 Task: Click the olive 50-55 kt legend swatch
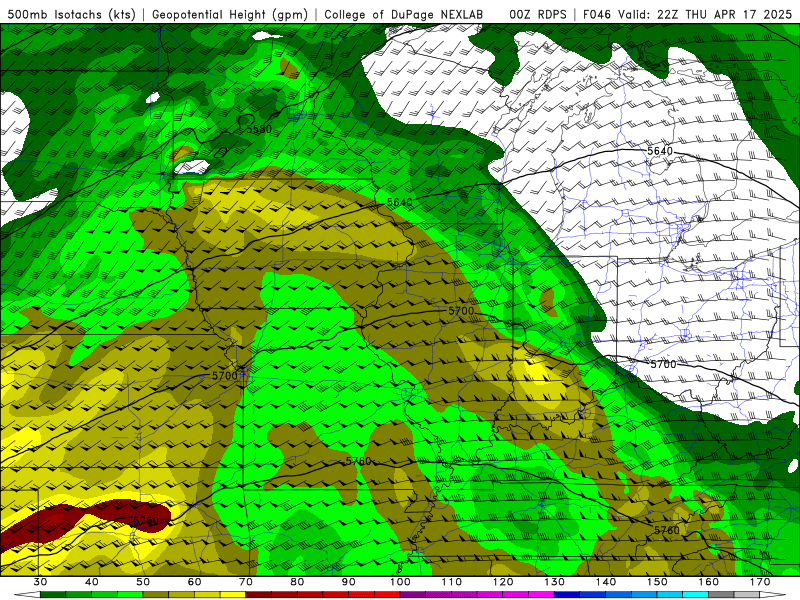tap(156, 595)
